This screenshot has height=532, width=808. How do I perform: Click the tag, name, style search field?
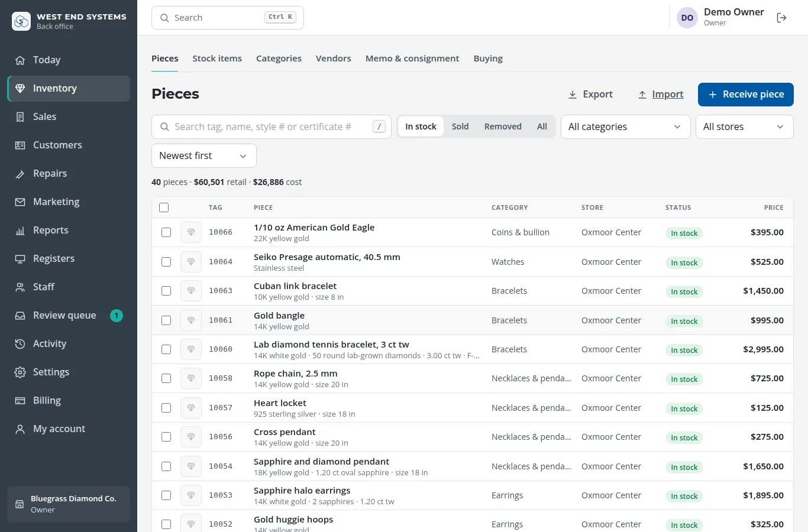point(272,127)
